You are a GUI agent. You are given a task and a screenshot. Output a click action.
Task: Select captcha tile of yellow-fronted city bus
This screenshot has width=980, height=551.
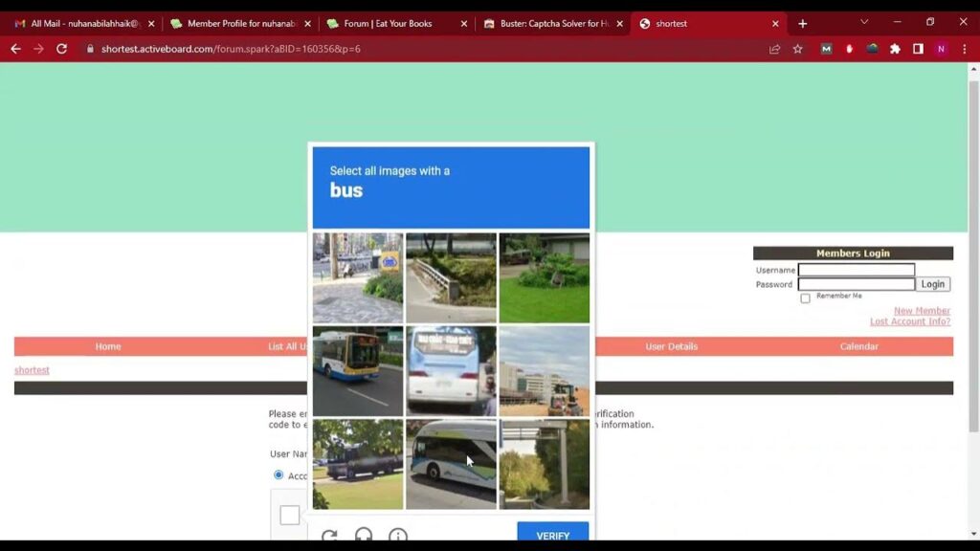point(358,371)
